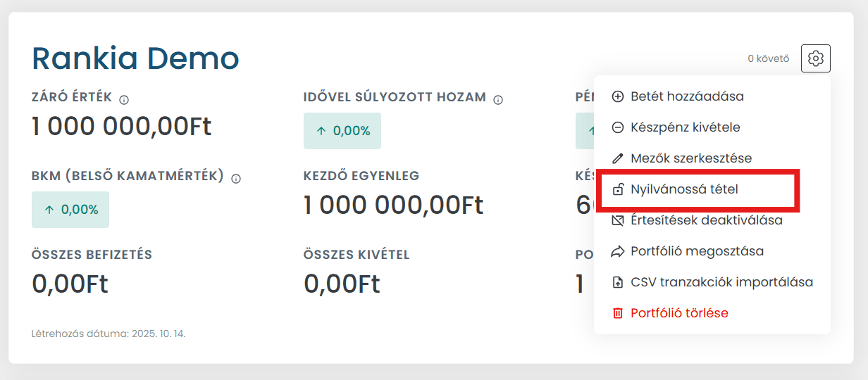Click the 0 követő followers link

(768, 59)
